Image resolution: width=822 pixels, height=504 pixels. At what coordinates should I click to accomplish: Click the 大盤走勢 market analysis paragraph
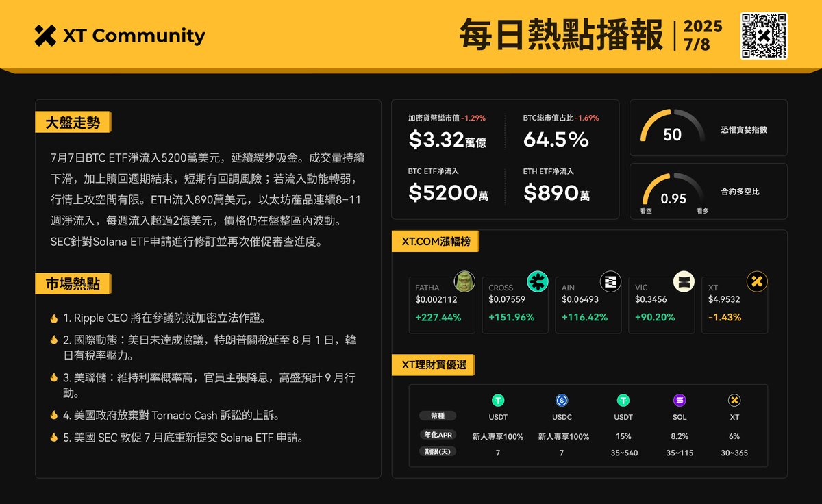[x=208, y=199]
